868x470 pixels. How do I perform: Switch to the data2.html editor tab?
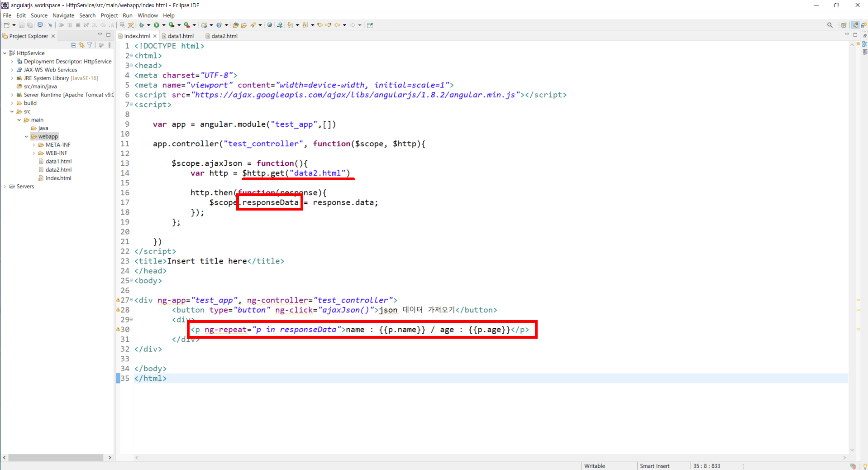pos(221,36)
